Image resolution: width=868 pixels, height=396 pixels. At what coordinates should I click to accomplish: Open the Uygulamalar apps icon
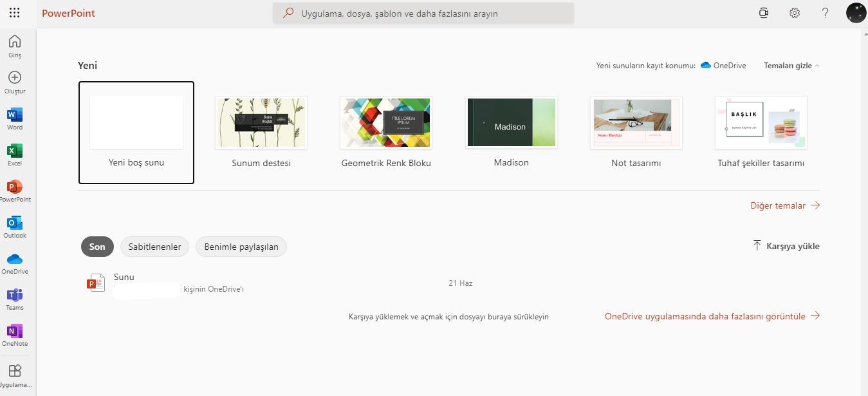[14, 370]
